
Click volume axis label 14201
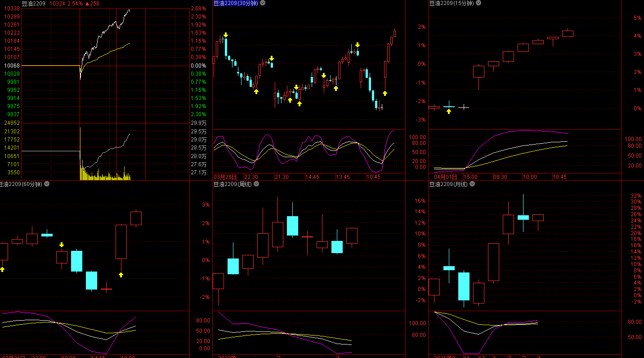(12, 148)
